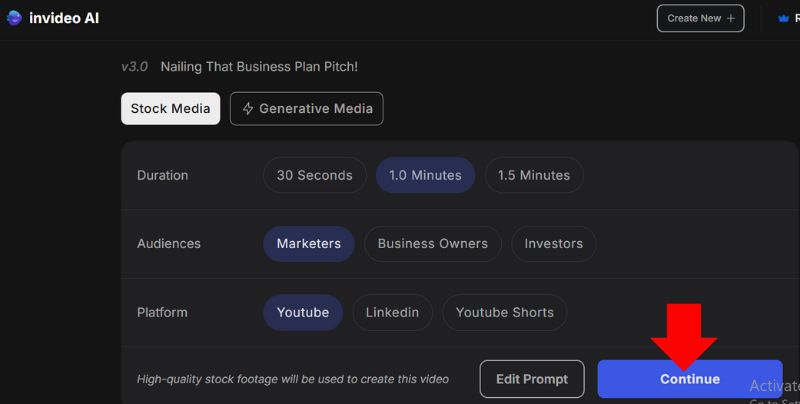Viewport: 800px width, 404px height.
Task: Click the invideo AI logo icon
Action: click(x=14, y=18)
